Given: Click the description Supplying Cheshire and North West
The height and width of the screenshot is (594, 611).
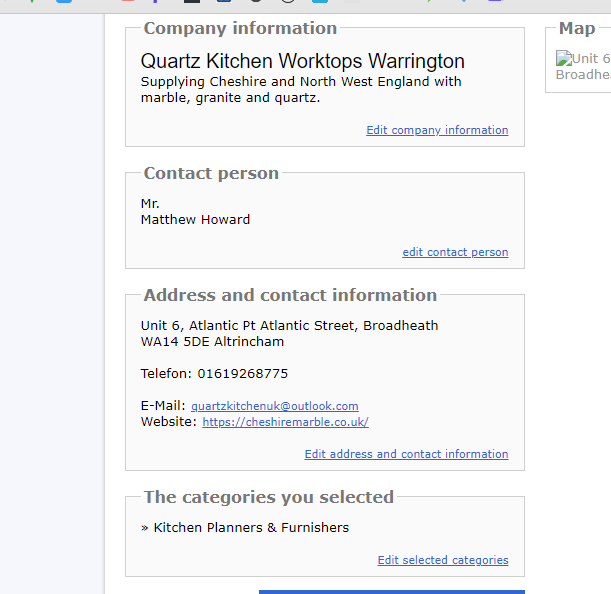Looking at the screenshot, I should point(301,90).
